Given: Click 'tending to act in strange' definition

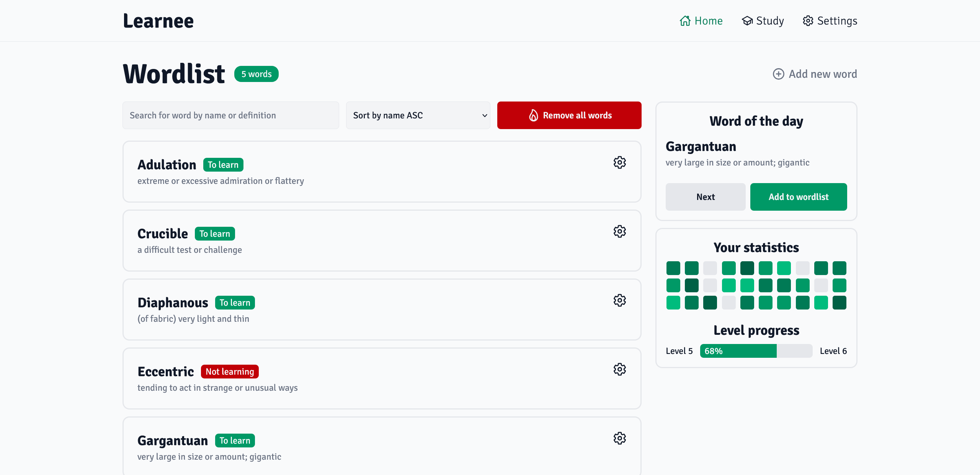Looking at the screenshot, I should (217, 388).
